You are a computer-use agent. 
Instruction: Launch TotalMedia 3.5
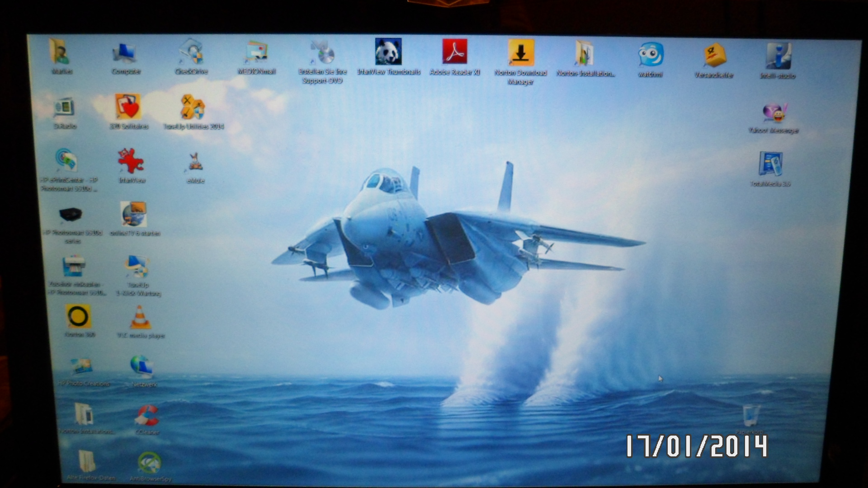[x=770, y=169]
